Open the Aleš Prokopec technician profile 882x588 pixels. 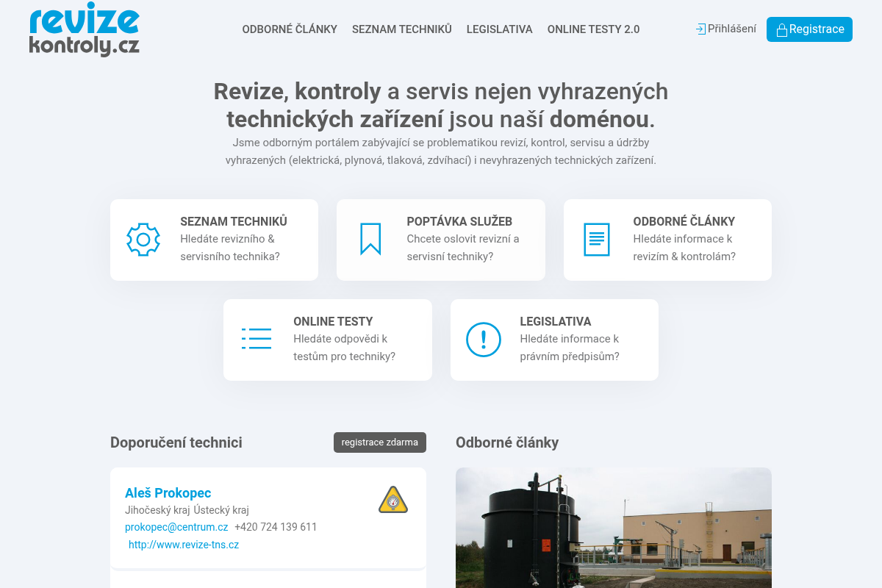(168, 493)
